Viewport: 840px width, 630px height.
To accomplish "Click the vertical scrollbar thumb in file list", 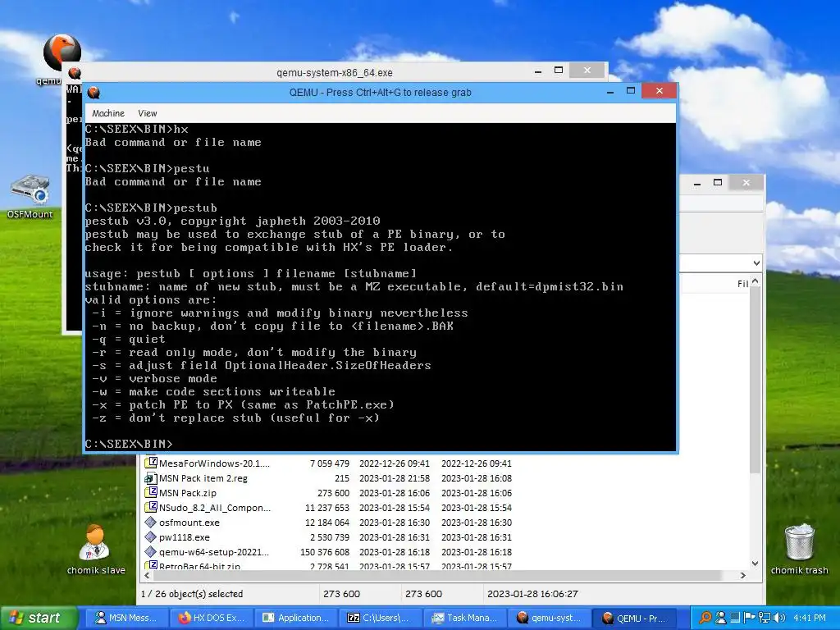I will (755, 380).
